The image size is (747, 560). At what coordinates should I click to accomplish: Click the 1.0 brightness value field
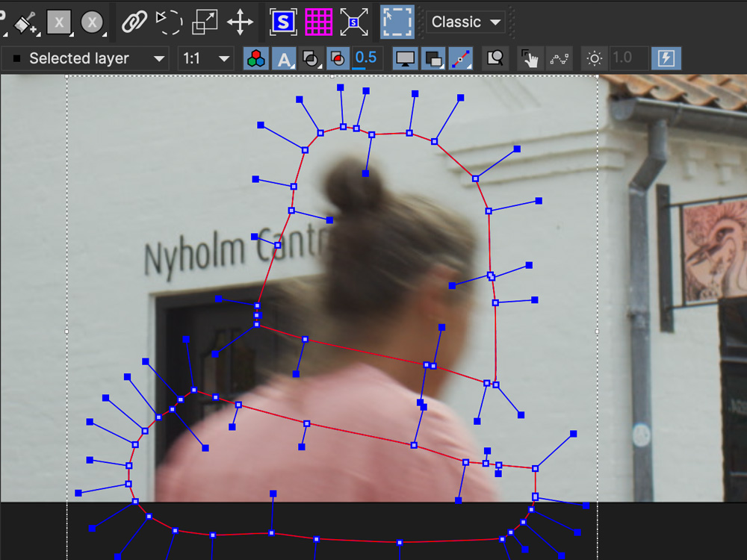click(x=628, y=58)
